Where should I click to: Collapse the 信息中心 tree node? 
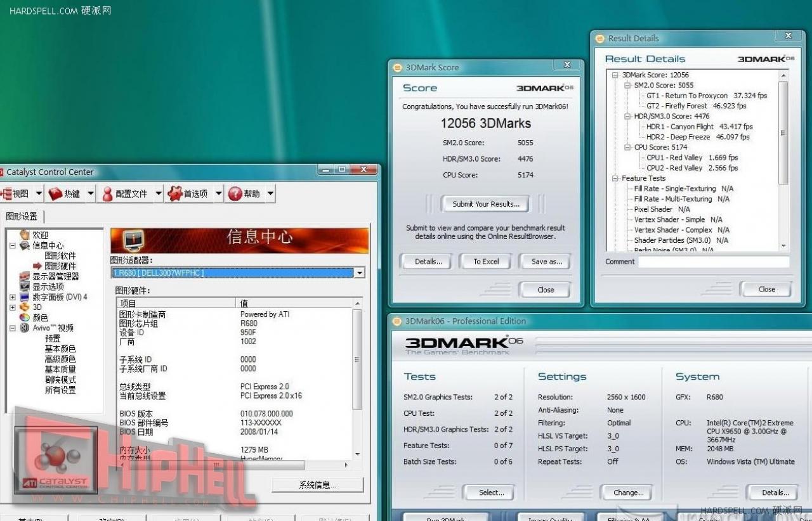pos(12,245)
